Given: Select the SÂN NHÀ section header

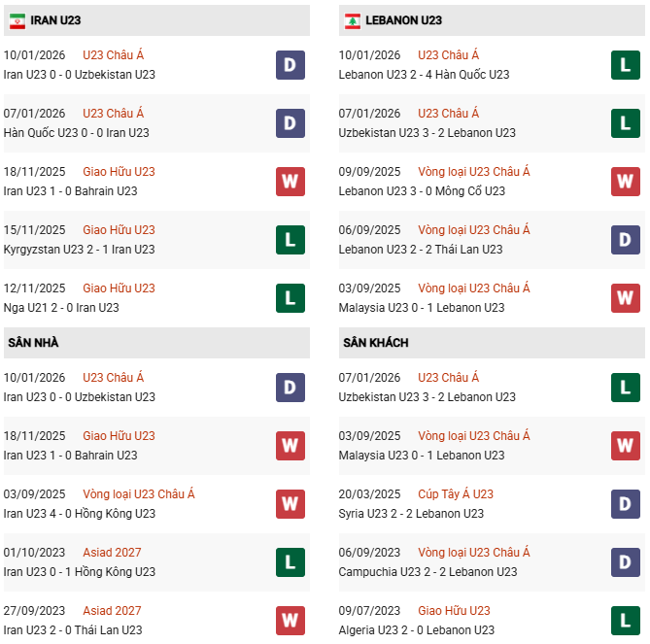Looking at the screenshot, I should [x=35, y=343].
